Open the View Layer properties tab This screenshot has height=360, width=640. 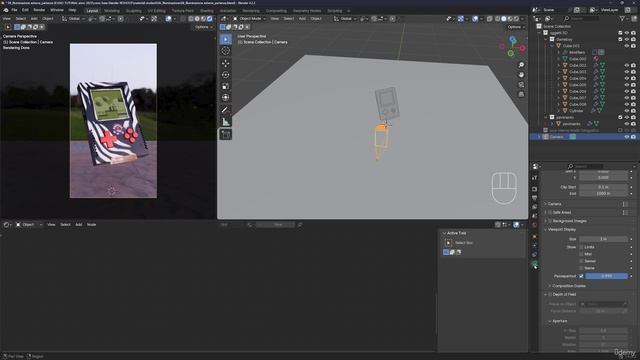[x=535, y=207]
